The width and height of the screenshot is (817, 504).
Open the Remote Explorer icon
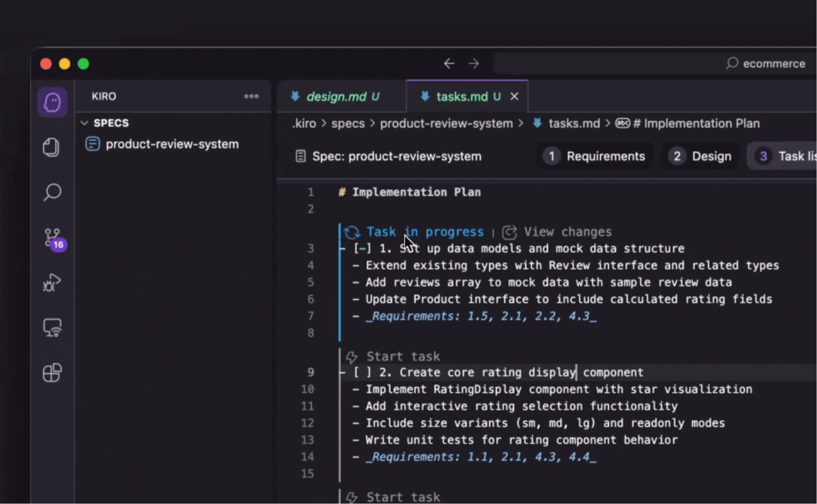[52, 328]
